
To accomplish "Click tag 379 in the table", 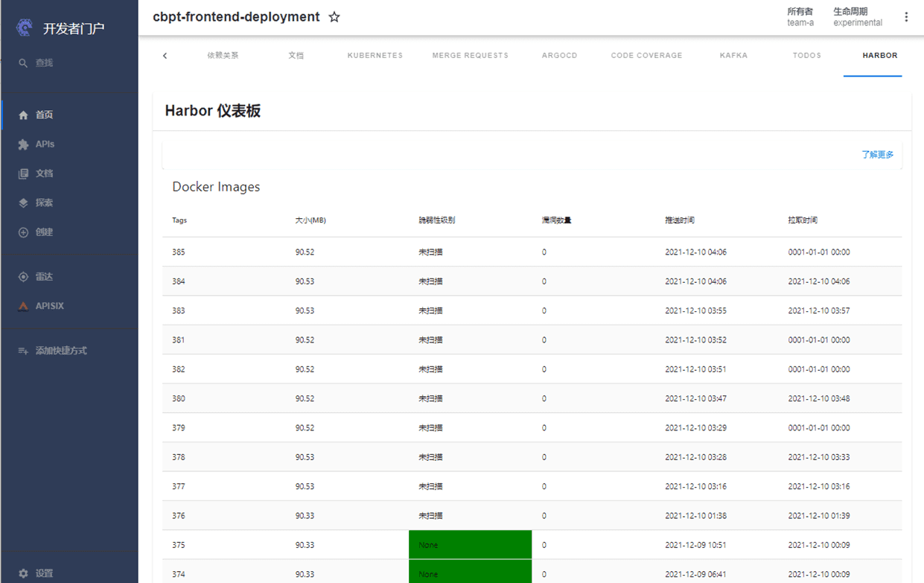I will (179, 428).
